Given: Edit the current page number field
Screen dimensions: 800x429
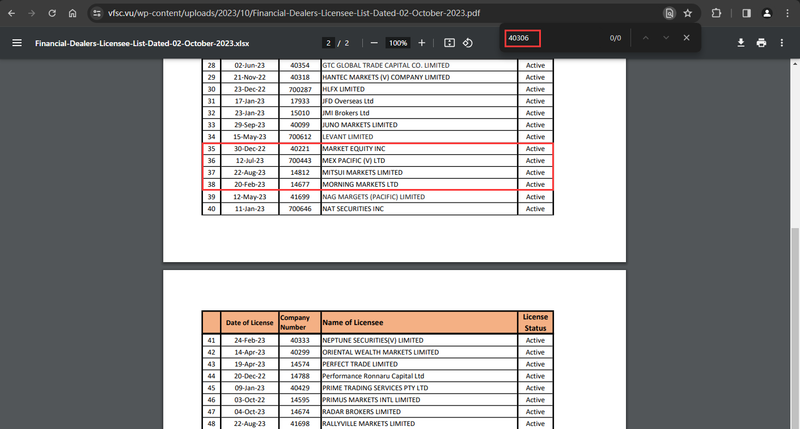Looking at the screenshot, I should pyautogui.click(x=328, y=43).
